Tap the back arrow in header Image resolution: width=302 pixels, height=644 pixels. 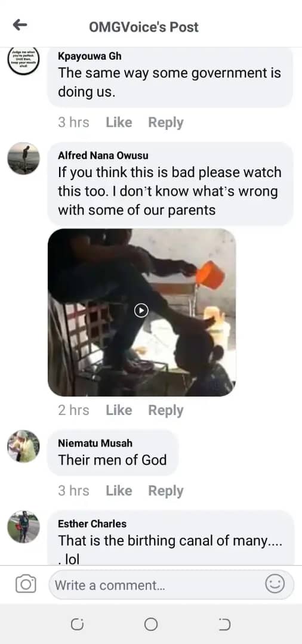point(20,26)
